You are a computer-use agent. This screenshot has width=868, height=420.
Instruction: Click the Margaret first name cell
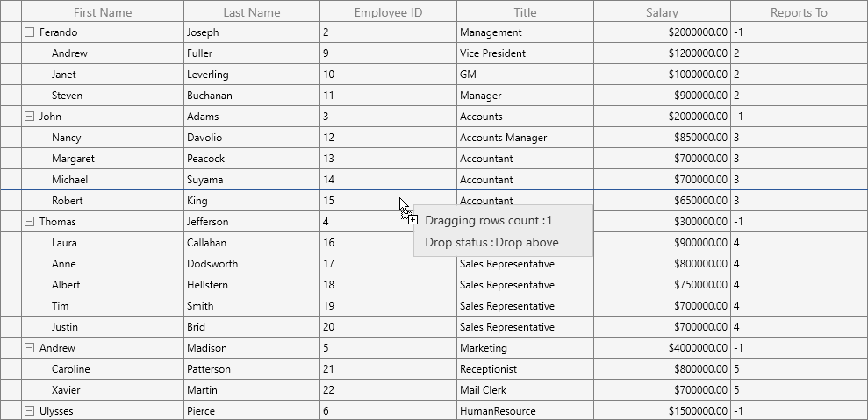pos(103,159)
